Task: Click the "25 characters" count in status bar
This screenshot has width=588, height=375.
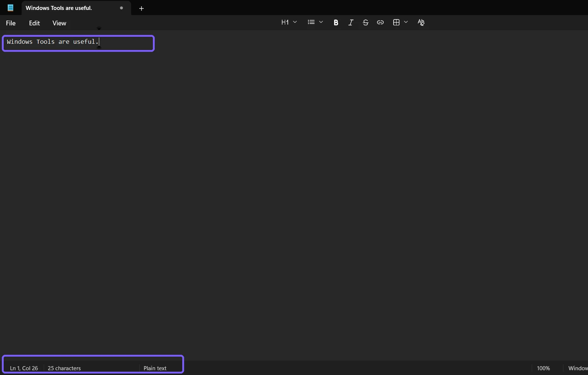Action: 64,368
